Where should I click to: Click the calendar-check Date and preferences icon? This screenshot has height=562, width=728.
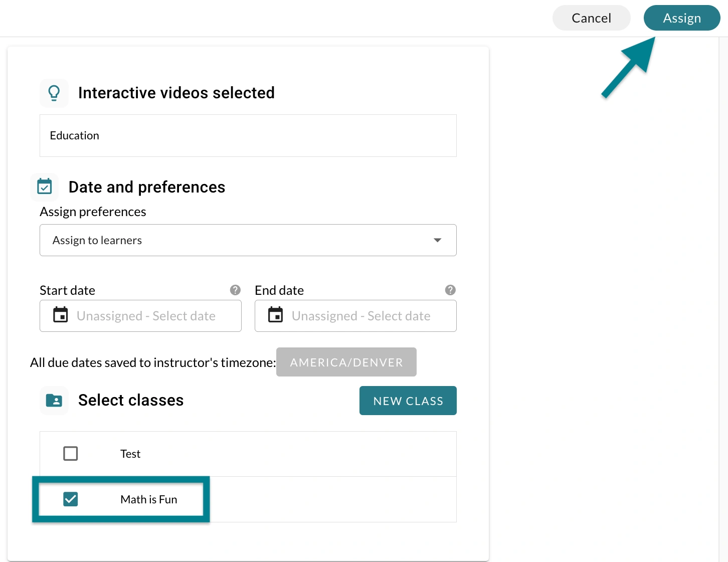click(45, 187)
